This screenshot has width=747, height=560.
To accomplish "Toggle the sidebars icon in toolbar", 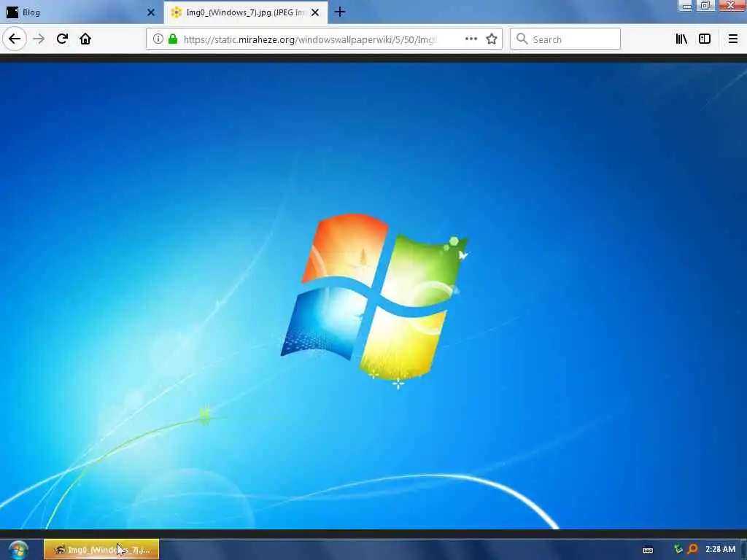I will [x=705, y=39].
